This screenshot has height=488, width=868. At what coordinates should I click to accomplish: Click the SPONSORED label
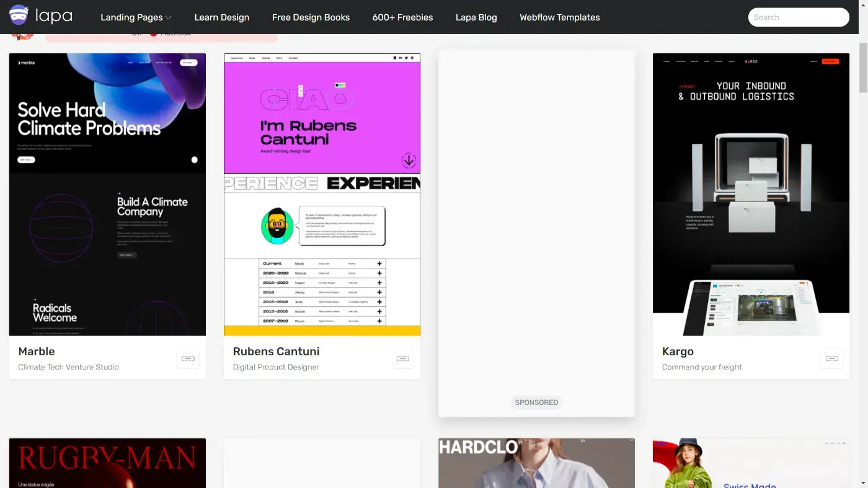(536, 402)
